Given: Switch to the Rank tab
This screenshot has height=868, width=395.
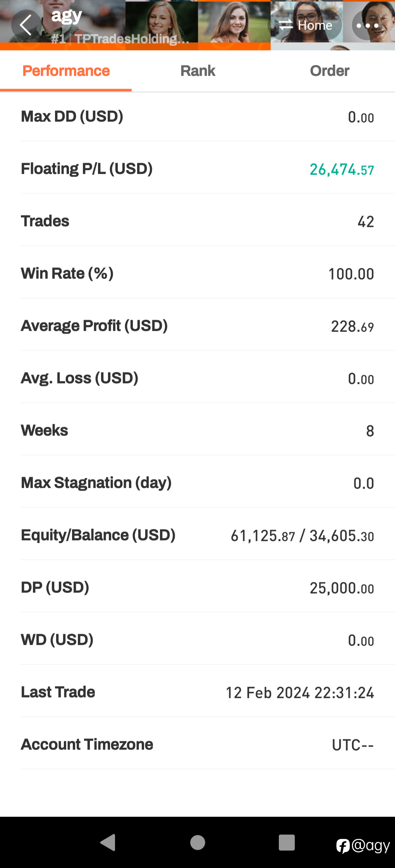Looking at the screenshot, I should [197, 71].
